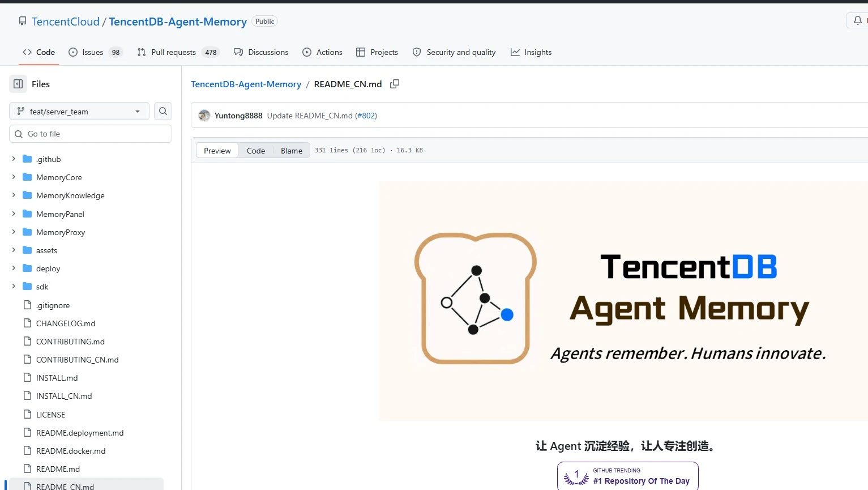
Task: Open the Pull requests tab
Action: click(x=178, y=52)
